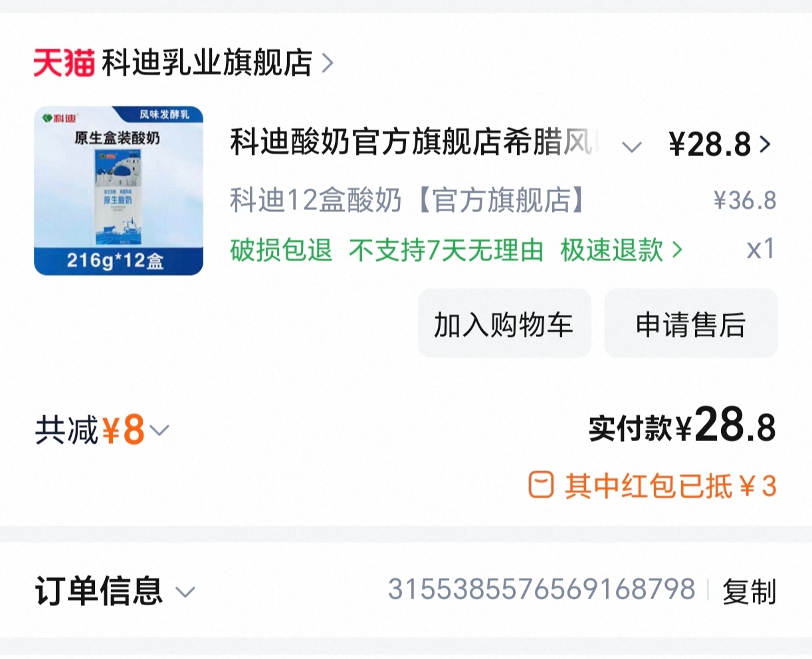Expand the 共减¥8 discount breakdown
Screen dimensions: 812x659
(x=102, y=430)
